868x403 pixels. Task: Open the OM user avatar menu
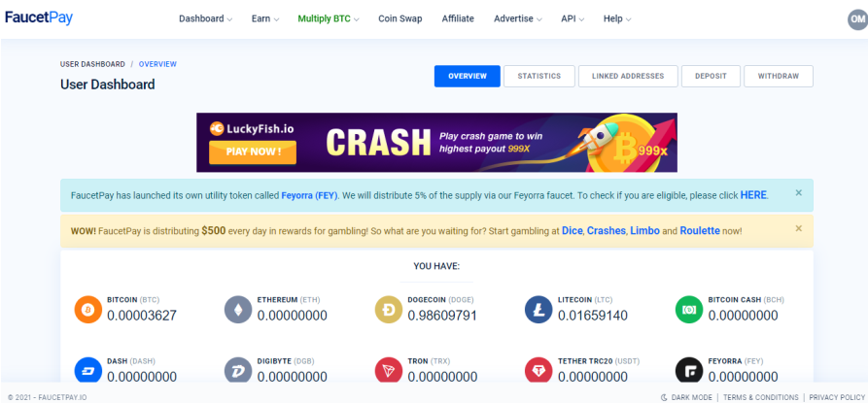[857, 19]
